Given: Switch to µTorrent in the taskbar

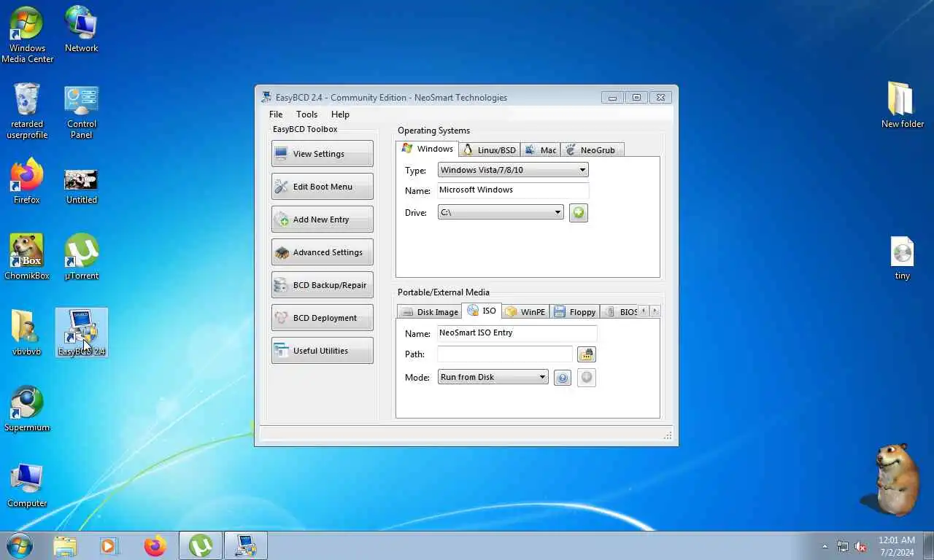Looking at the screenshot, I should coord(201,545).
